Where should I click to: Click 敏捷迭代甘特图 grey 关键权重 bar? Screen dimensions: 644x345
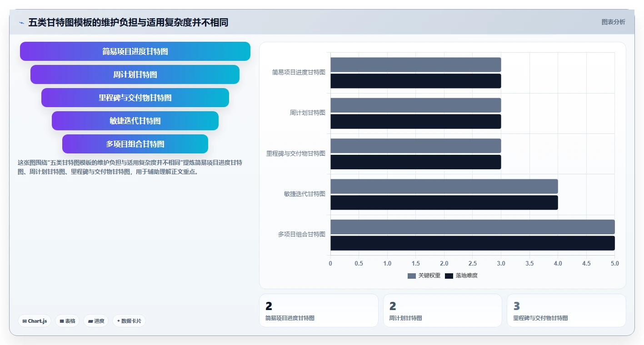(x=444, y=186)
